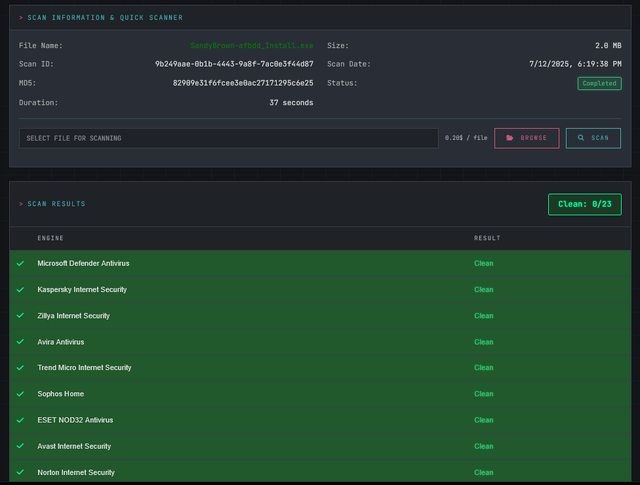The height and width of the screenshot is (485, 640).
Task: Click the Clean result for Microsoft Defender
Action: coord(484,263)
